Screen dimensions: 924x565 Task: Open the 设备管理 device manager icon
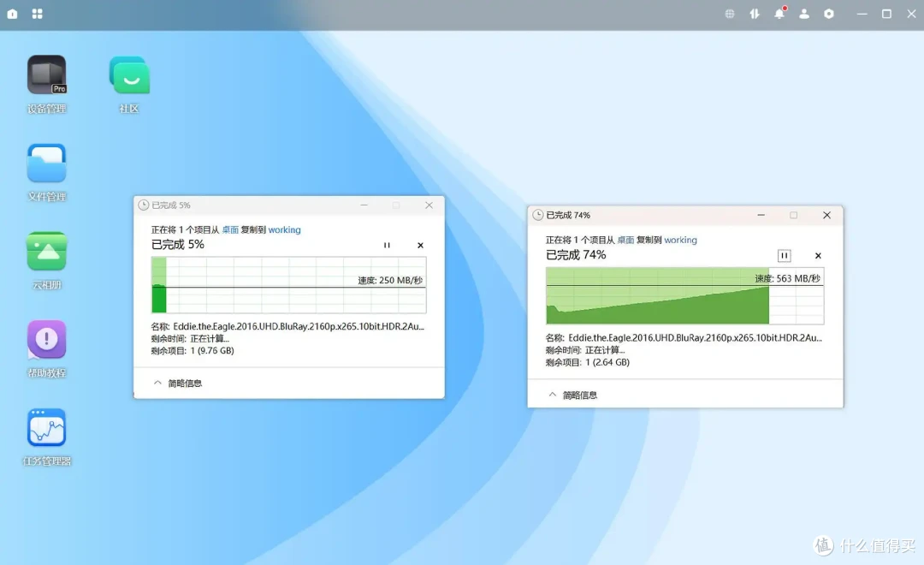(46, 74)
